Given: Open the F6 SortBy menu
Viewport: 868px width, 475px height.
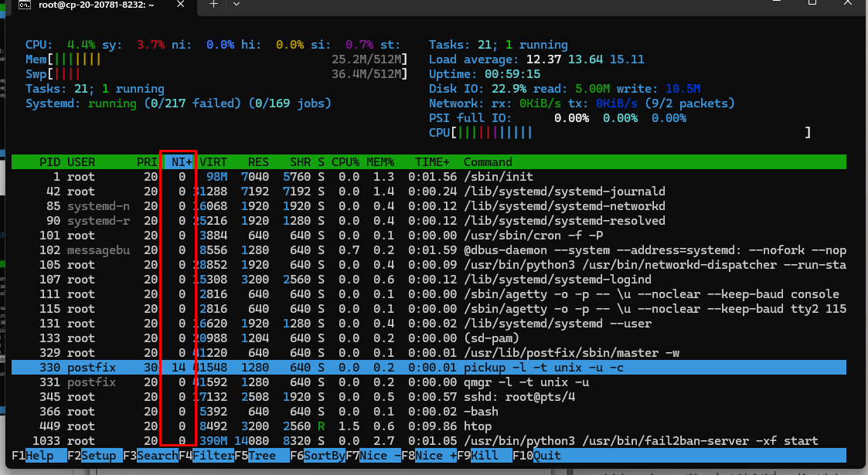Looking at the screenshot, I should tap(317, 456).
